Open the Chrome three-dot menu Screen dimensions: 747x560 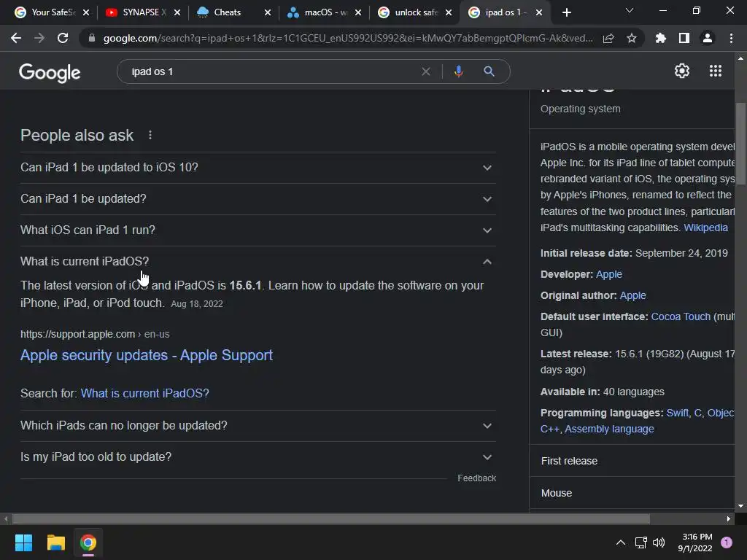click(731, 38)
